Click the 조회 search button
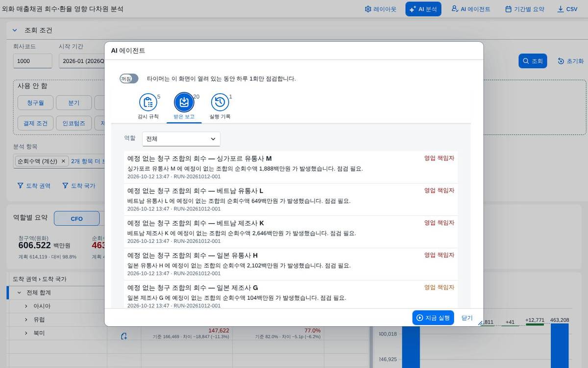The width and height of the screenshot is (588, 368). coord(533,61)
